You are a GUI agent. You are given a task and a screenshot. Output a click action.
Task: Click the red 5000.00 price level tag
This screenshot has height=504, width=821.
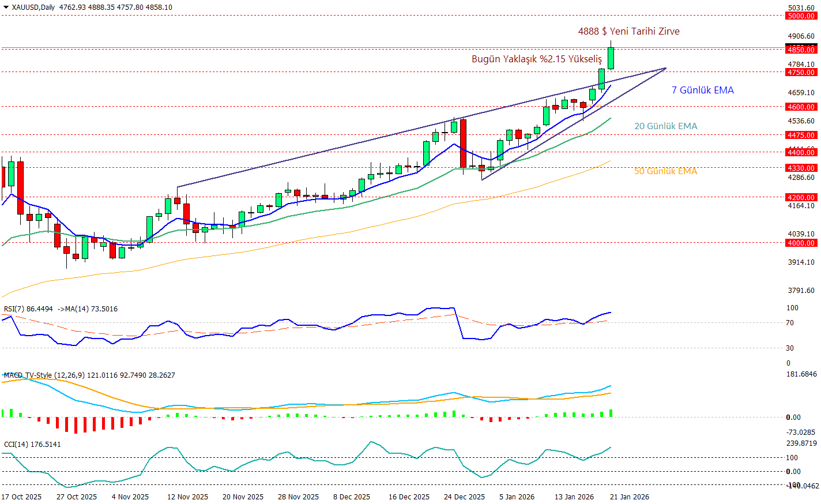(801, 16)
